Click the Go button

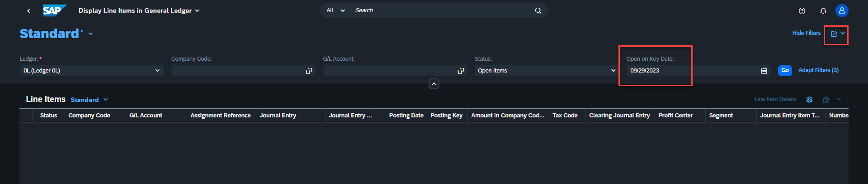(x=785, y=70)
